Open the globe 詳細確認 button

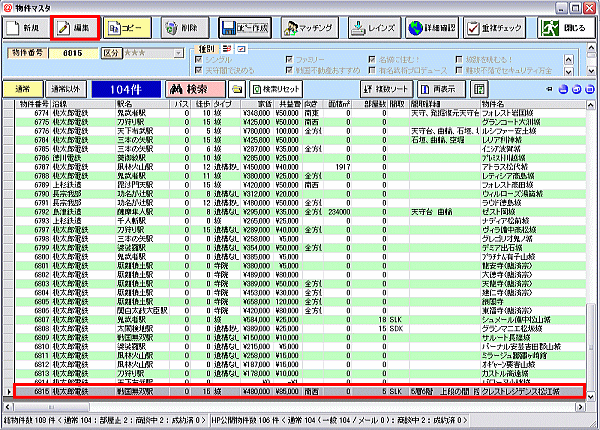pyautogui.click(x=432, y=28)
